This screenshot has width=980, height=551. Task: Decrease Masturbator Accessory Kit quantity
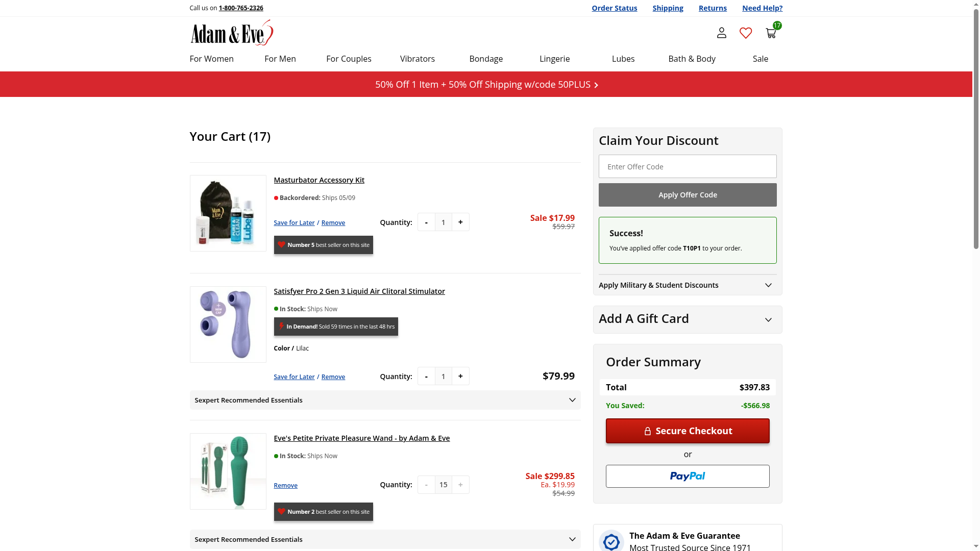coord(426,222)
